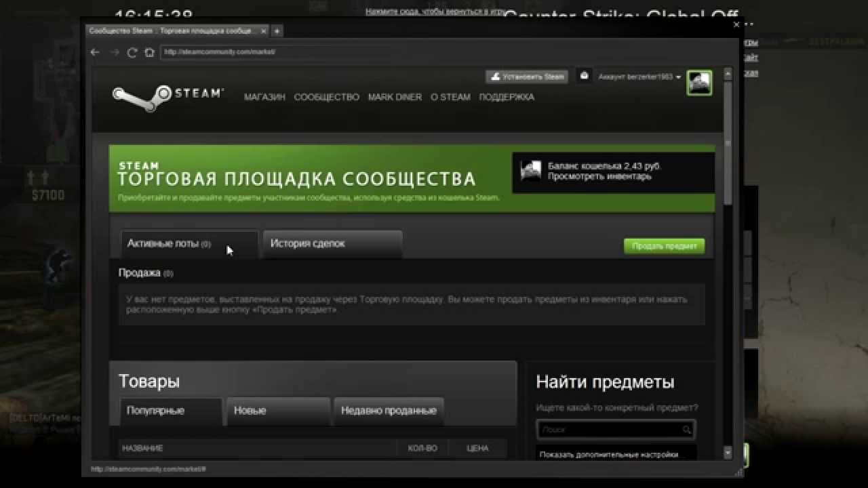Open the ПОДДЕРЖКА page
The image size is (868, 488).
click(x=507, y=97)
